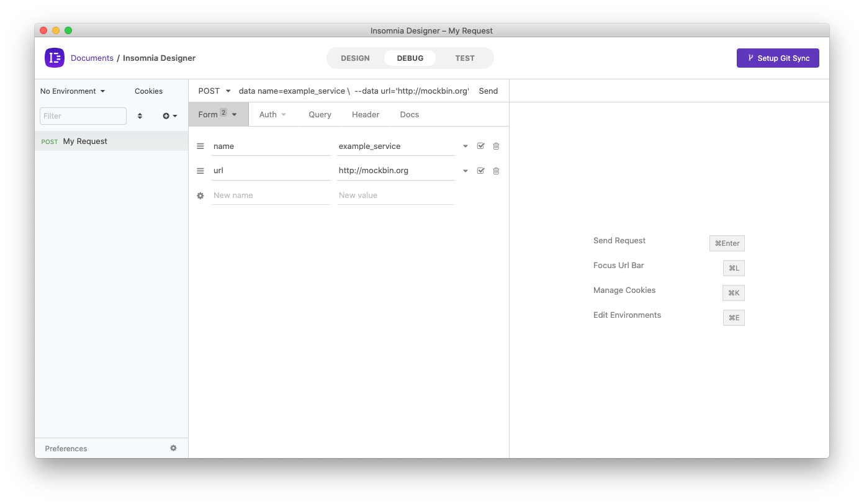The width and height of the screenshot is (864, 504).
Task: Toggle the name row enabled checkbox
Action: tap(480, 146)
